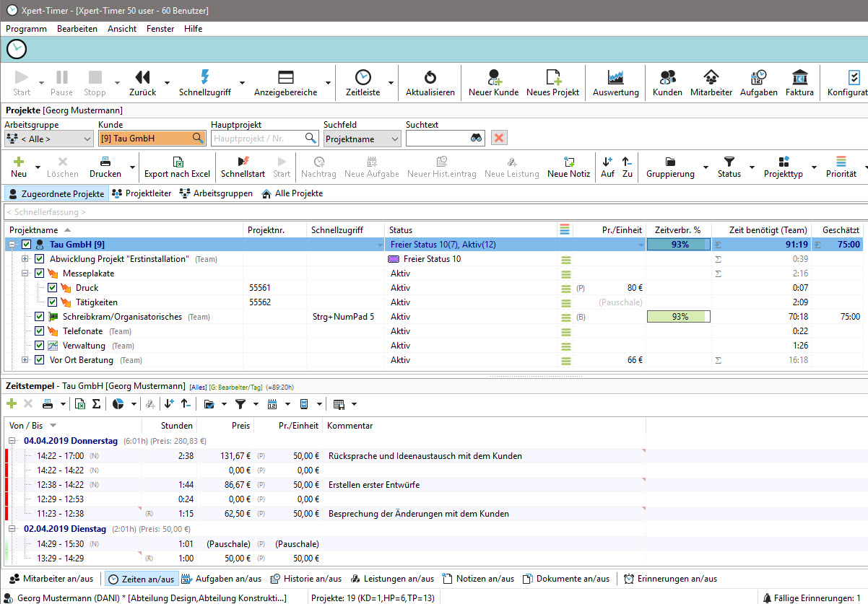Open the Auswertung chart icon

click(615, 77)
